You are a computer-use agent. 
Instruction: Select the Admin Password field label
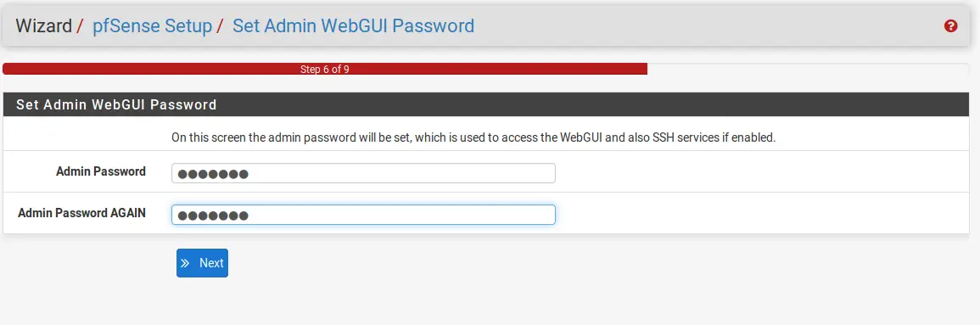(x=101, y=171)
